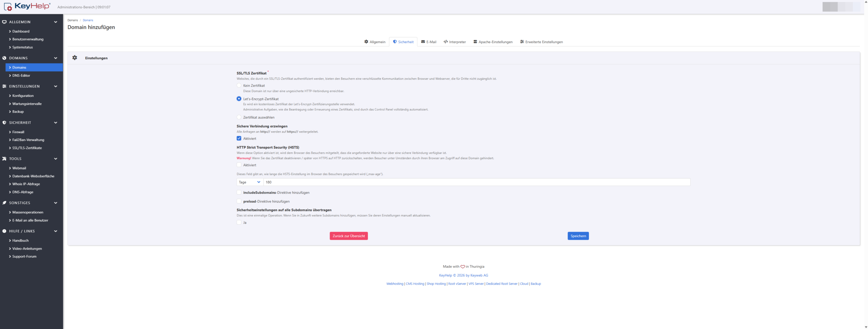Open Wartungsintervalle in the sidebar
The height and width of the screenshot is (329, 868).
27,104
